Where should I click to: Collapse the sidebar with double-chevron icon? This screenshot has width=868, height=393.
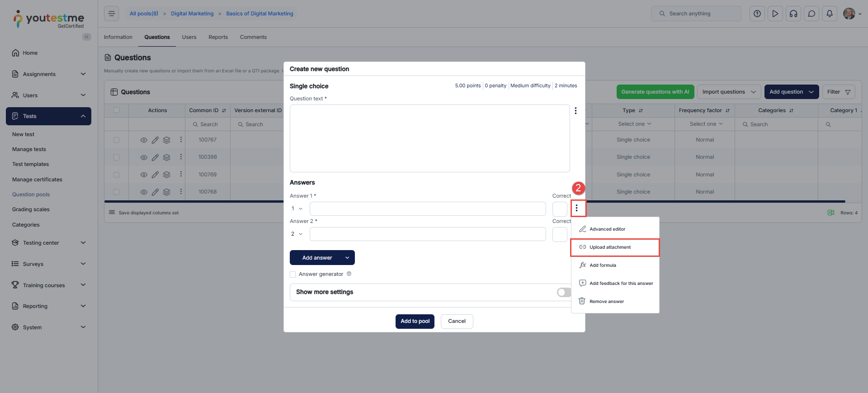[86, 37]
